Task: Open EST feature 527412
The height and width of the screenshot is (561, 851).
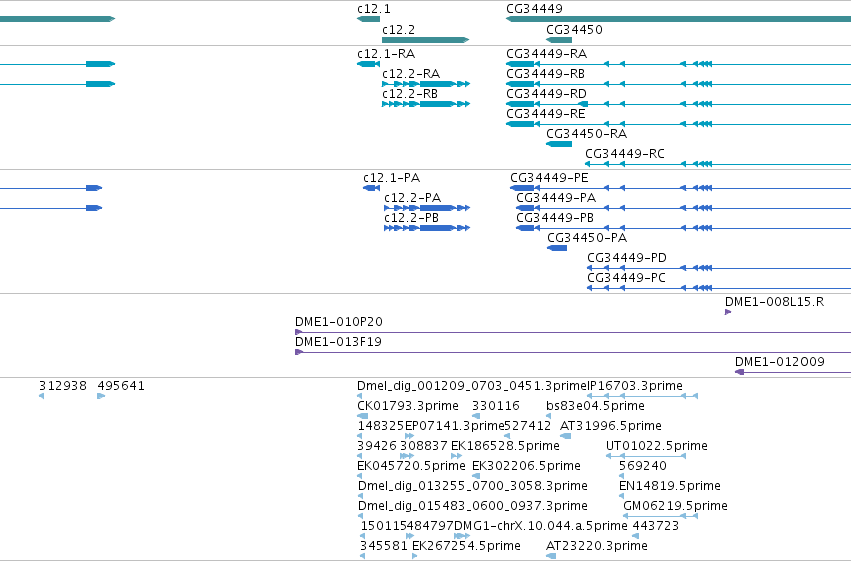Action: 528,426
